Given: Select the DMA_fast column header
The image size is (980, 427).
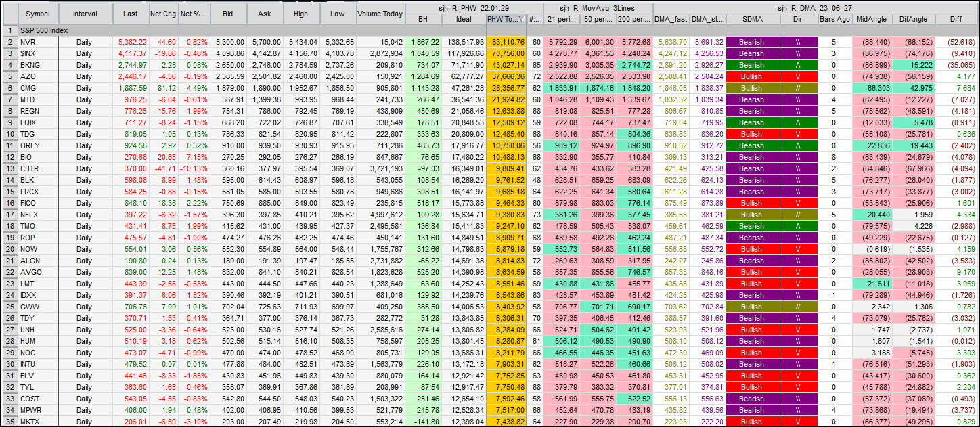Looking at the screenshot, I should tap(671, 20).
